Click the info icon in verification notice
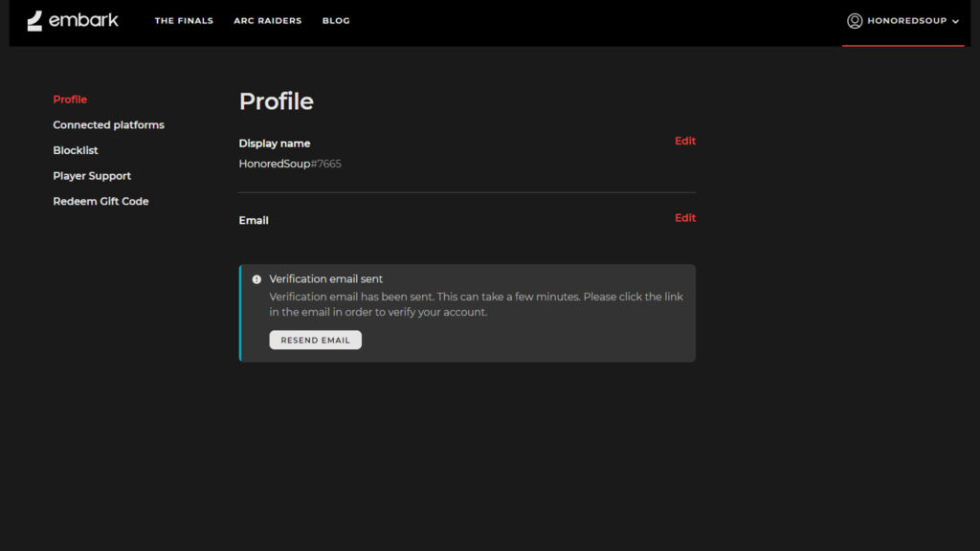The width and height of the screenshot is (980, 551). click(256, 279)
